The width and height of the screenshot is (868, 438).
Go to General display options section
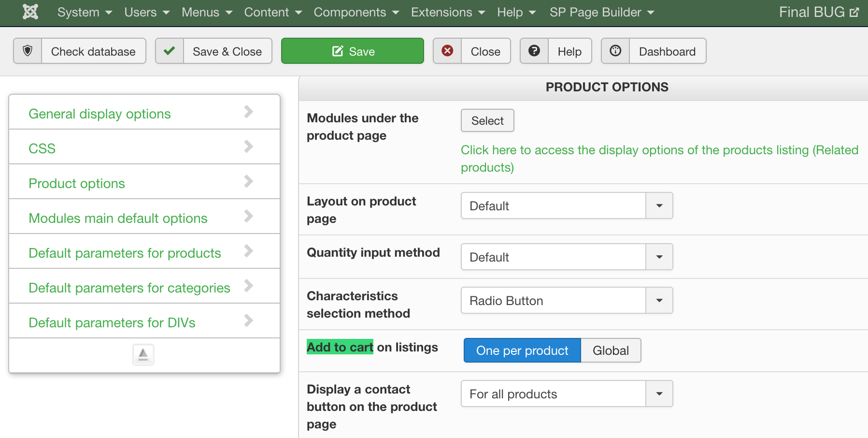coord(100,114)
